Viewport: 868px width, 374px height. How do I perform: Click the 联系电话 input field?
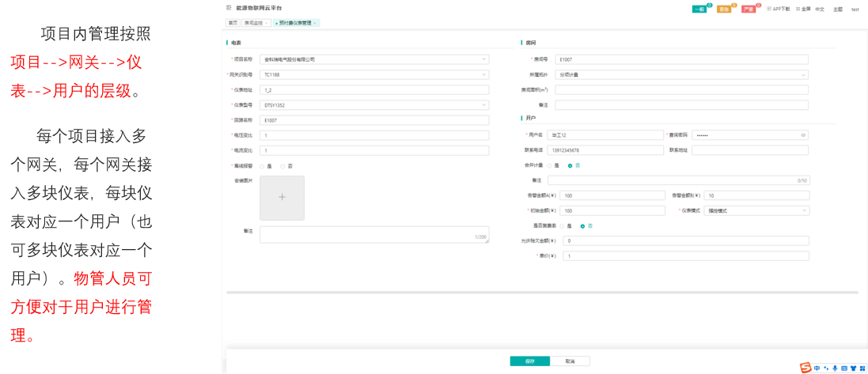pyautogui.click(x=610, y=150)
